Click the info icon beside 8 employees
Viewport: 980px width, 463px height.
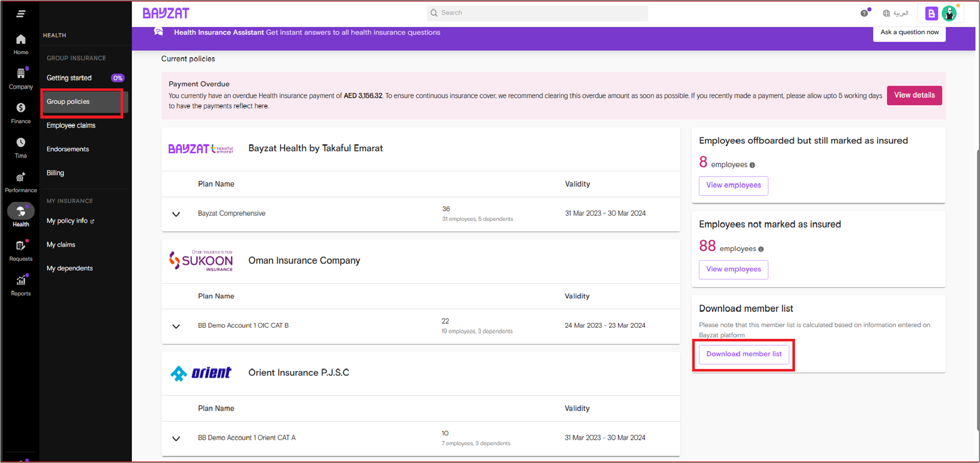click(752, 165)
